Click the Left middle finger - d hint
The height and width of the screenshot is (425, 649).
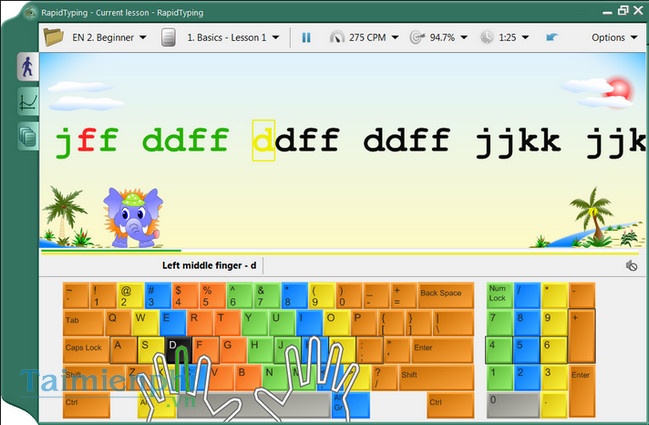(209, 265)
